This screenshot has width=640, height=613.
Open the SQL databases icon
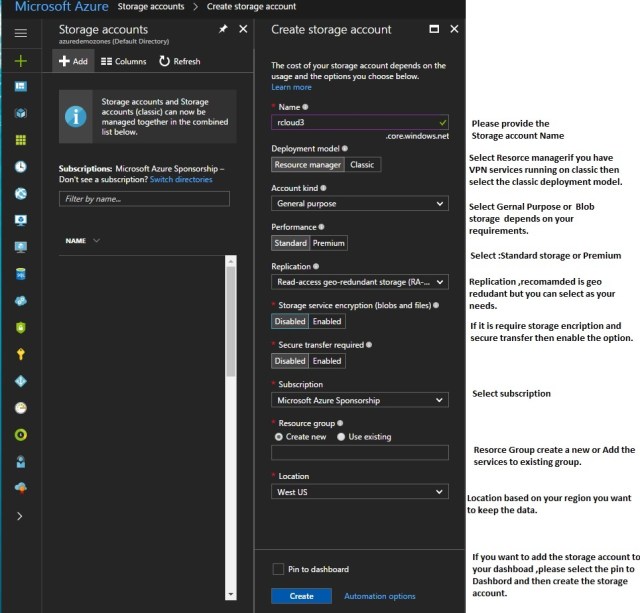[21, 274]
